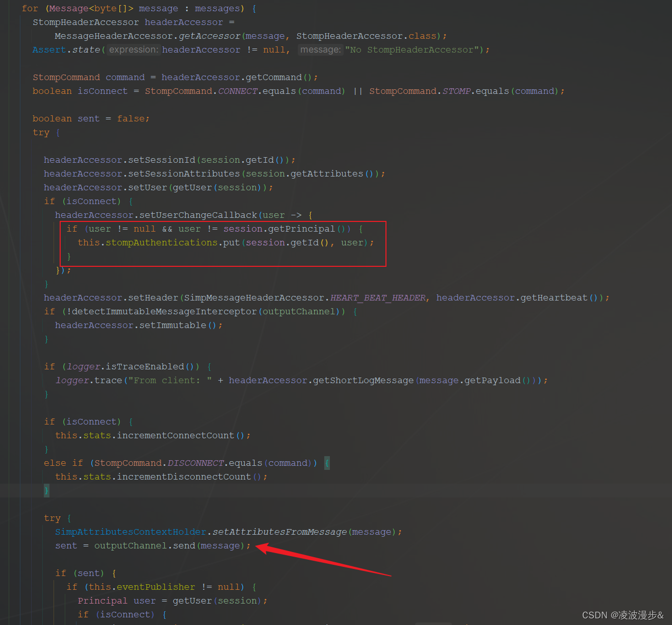
Task: Click the CSDN 凌波漫步& watermark link
Action: [622, 615]
